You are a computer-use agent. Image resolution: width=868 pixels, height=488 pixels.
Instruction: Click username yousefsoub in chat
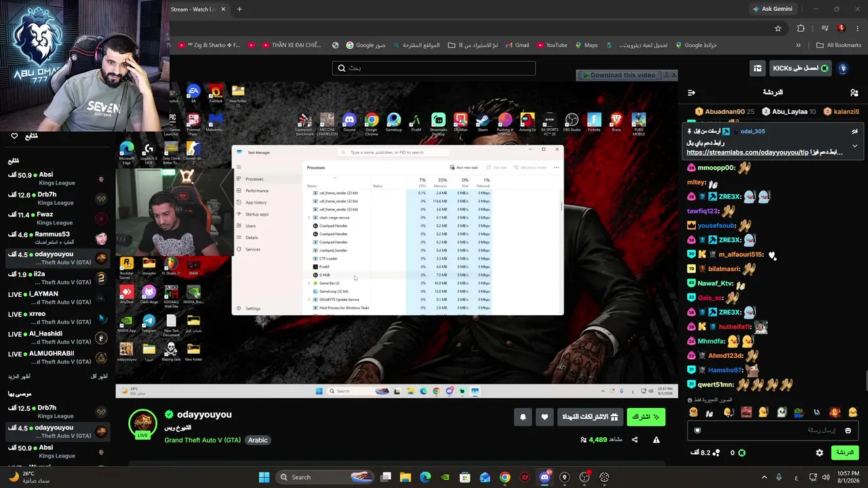click(716, 226)
